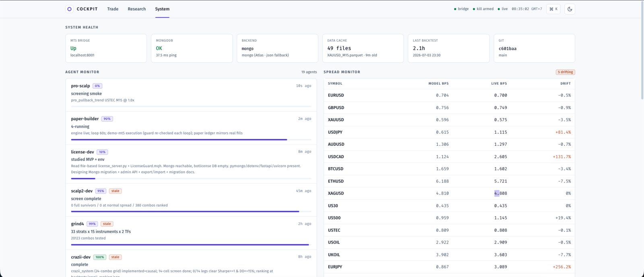Open the MongoDB health card

coord(192,48)
